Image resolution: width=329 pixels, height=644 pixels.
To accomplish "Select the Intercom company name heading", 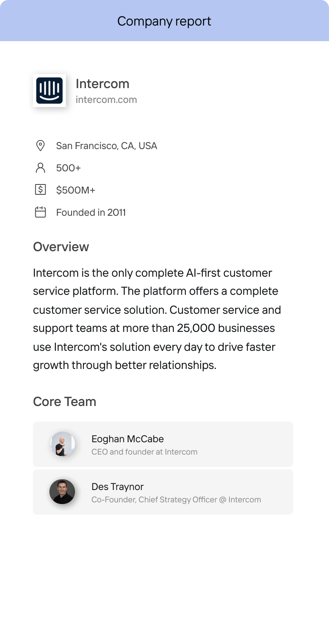I will [103, 84].
